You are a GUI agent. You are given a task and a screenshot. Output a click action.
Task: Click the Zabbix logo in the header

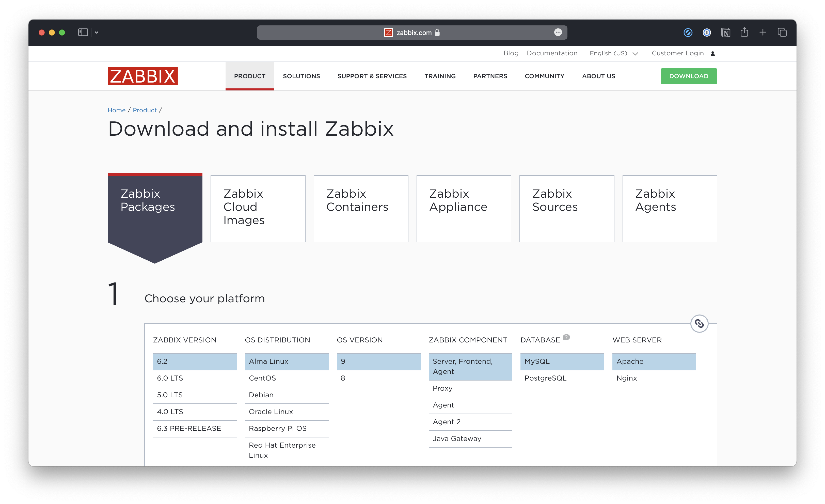(142, 76)
